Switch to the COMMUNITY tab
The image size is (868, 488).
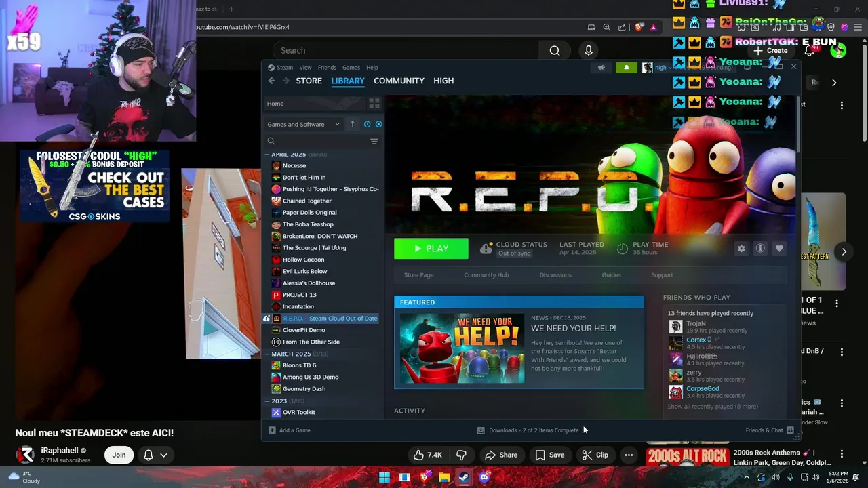pyautogui.click(x=399, y=81)
